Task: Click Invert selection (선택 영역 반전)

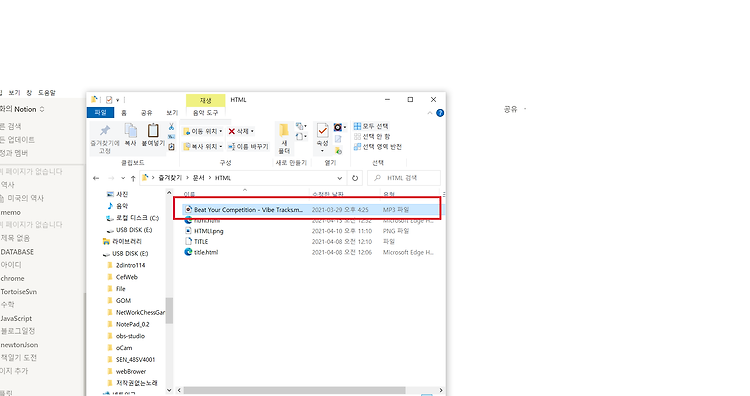Action: [377, 147]
